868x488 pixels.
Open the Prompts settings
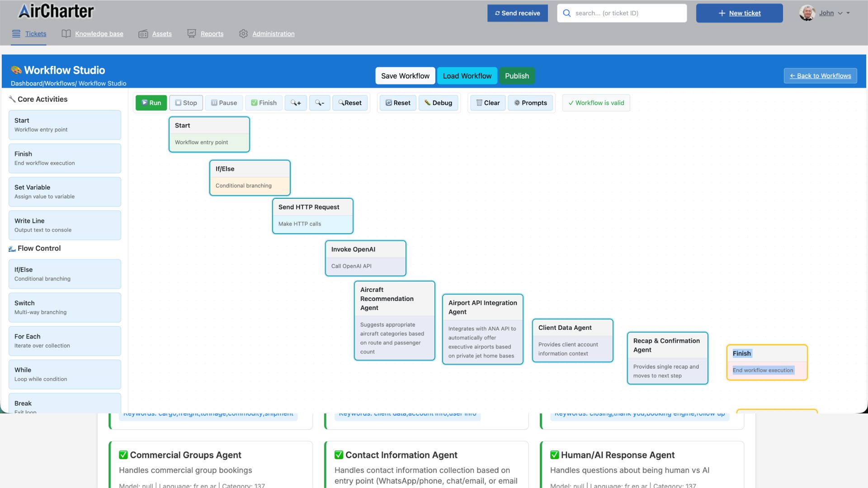click(x=530, y=103)
